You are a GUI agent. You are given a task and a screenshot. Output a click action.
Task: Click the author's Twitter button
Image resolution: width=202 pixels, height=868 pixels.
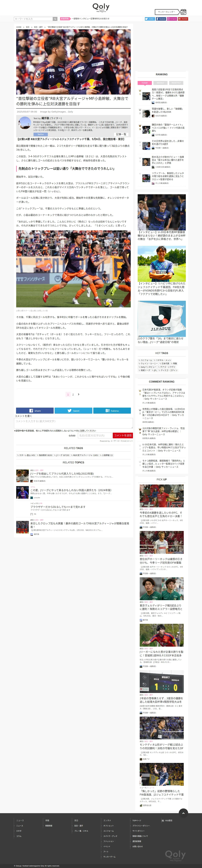click(x=41, y=134)
